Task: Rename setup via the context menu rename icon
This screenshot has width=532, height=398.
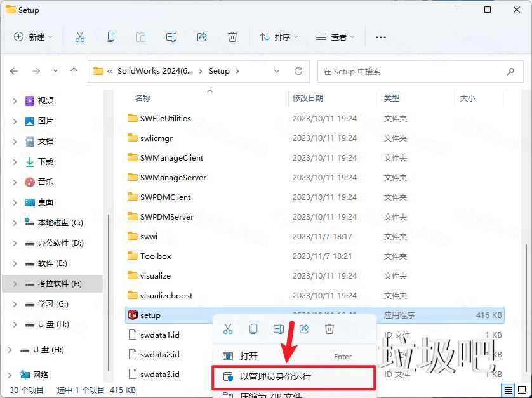Action: point(279,329)
